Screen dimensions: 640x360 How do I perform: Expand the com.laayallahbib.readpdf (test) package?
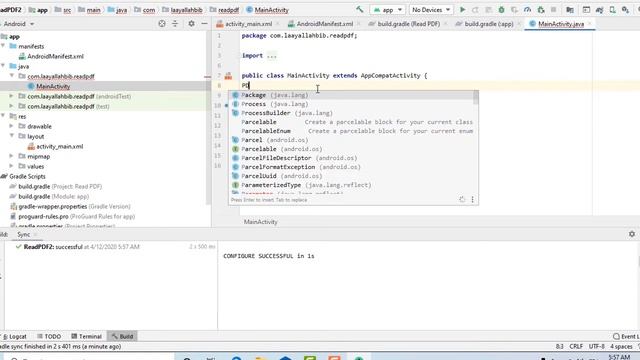pyautogui.click(x=11, y=106)
